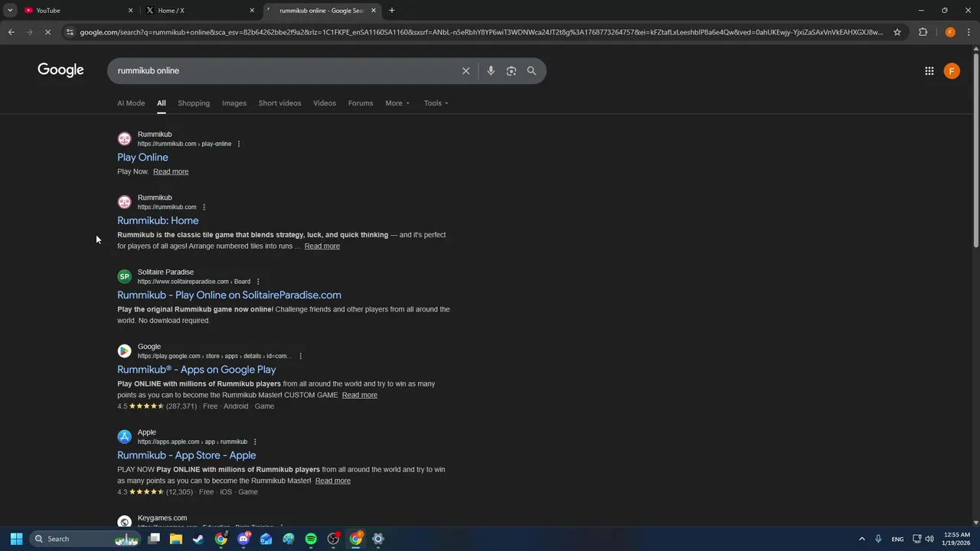Open Windows Start menu
The height and width of the screenshot is (551, 980).
point(16,539)
